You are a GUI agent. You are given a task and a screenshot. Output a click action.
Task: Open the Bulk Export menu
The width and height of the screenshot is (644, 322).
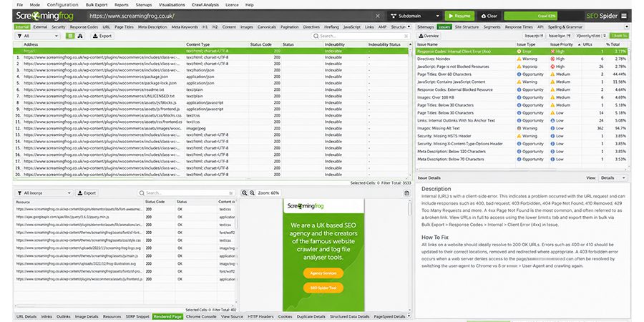click(x=97, y=5)
